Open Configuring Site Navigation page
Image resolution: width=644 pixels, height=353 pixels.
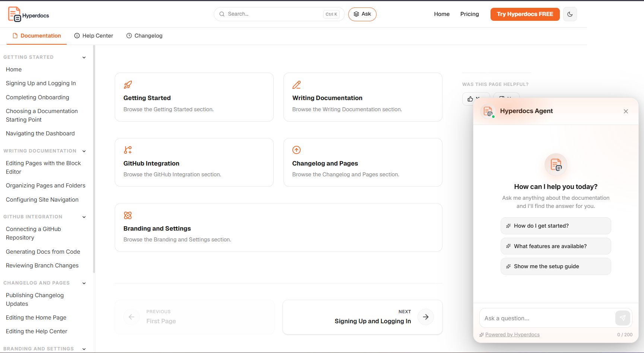coord(42,200)
